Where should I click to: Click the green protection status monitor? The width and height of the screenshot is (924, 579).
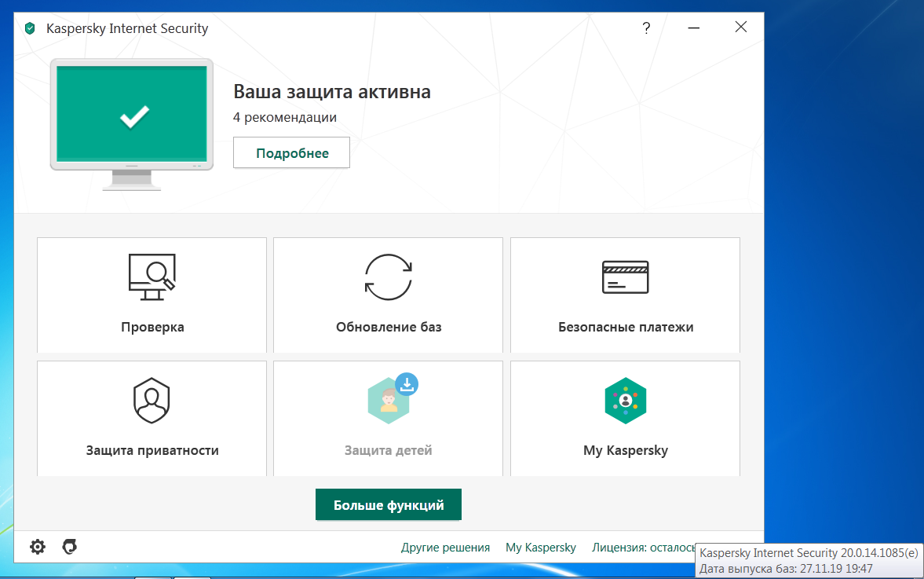131,124
